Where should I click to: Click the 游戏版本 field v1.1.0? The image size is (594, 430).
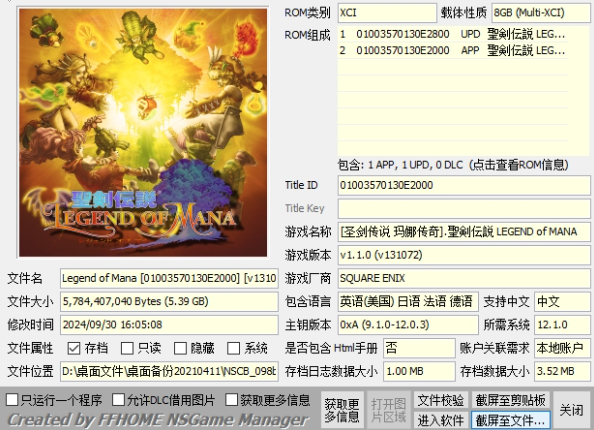tap(464, 255)
